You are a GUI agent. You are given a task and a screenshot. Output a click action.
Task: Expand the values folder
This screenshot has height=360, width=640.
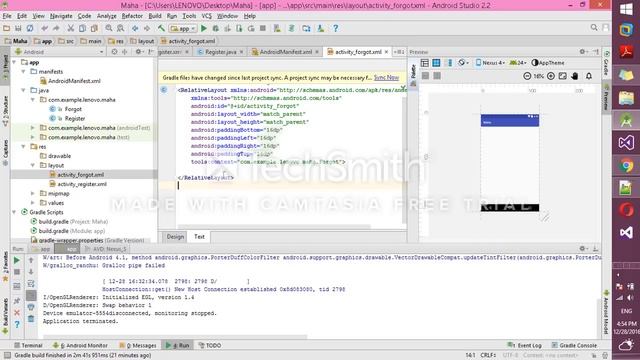33,203
